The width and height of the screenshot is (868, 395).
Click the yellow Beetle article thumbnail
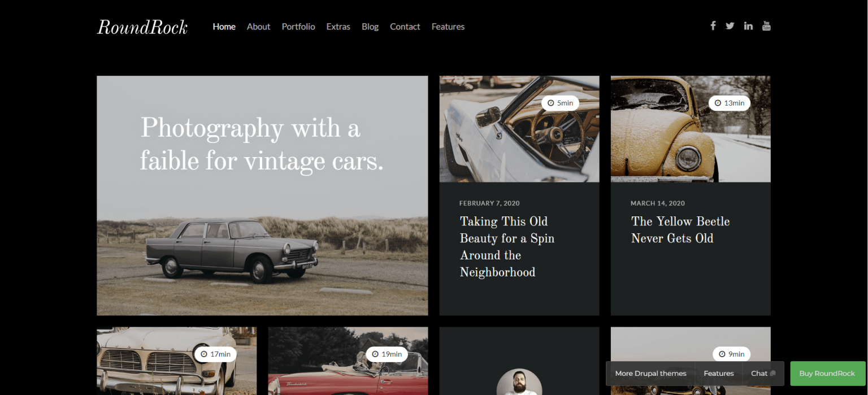(690, 129)
